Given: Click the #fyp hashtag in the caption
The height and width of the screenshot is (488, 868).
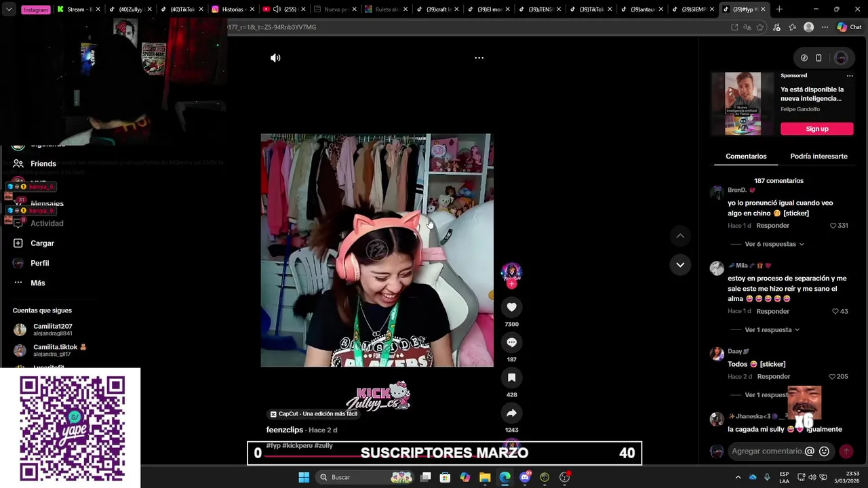Looking at the screenshot, I should (x=273, y=446).
